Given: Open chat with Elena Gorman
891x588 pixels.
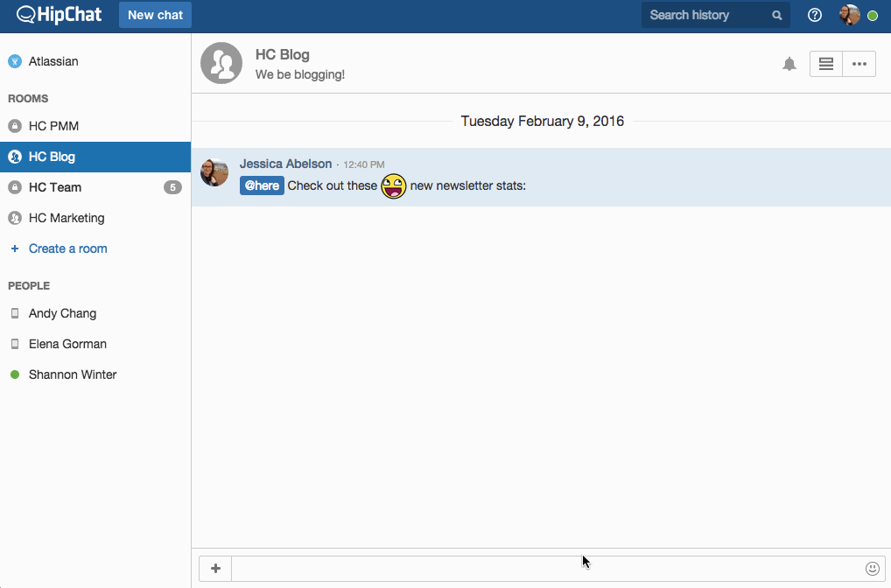Looking at the screenshot, I should coord(95,344).
